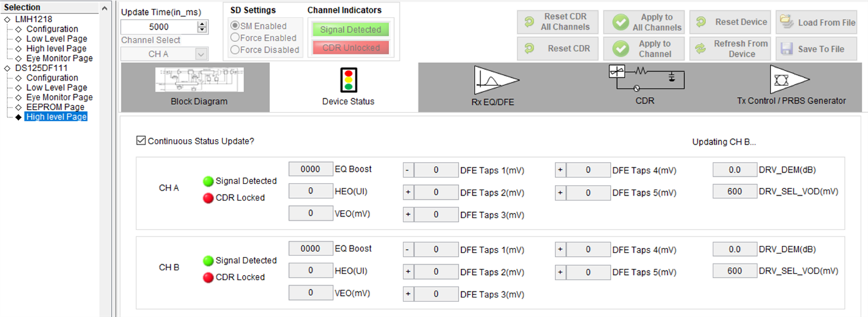The image size is (868, 317).
Task: Open the CDR circuit icon tab
Action: click(x=644, y=79)
